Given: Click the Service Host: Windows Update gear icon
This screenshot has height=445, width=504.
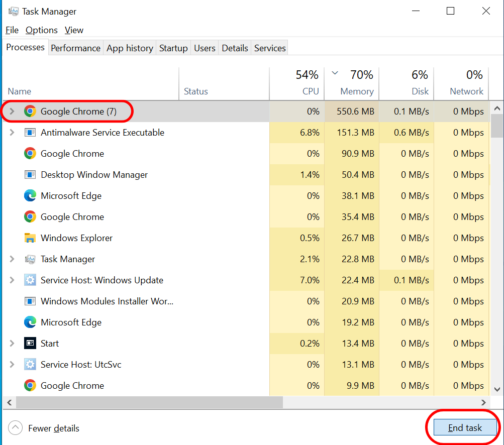Looking at the screenshot, I should (x=30, y=280).
